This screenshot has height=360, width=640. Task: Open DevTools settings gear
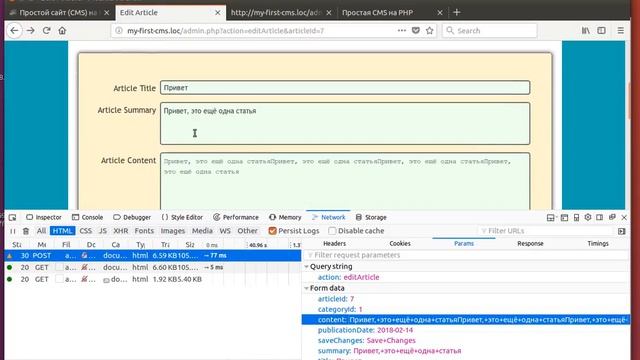point(588,218)
